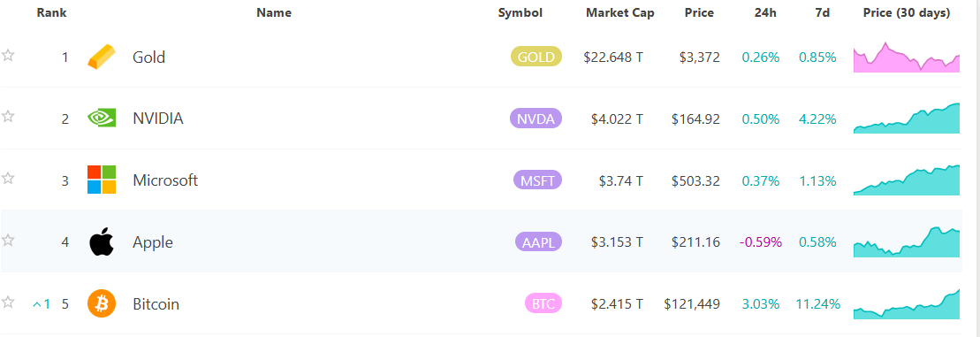Toggle the favorite star for NVIDIA
The width and height of the screenshot is (980, 337).
[x=7, y=116]
